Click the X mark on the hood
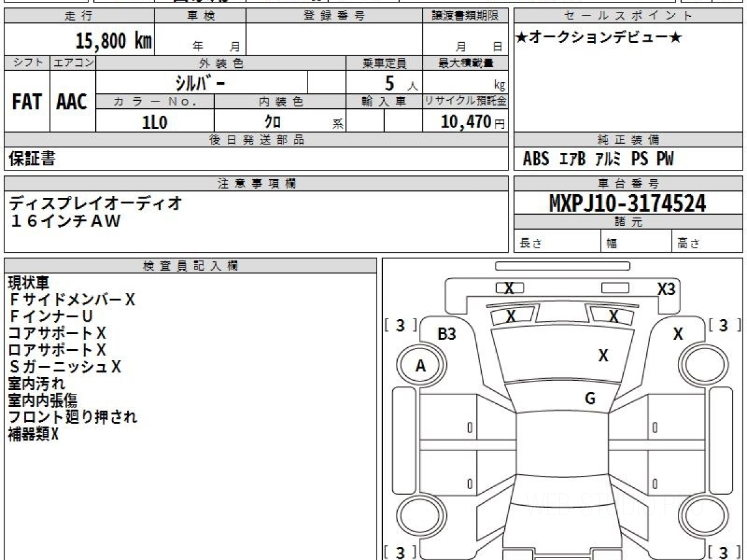Screen dimensions: 747x560 [x=603, y=355]
